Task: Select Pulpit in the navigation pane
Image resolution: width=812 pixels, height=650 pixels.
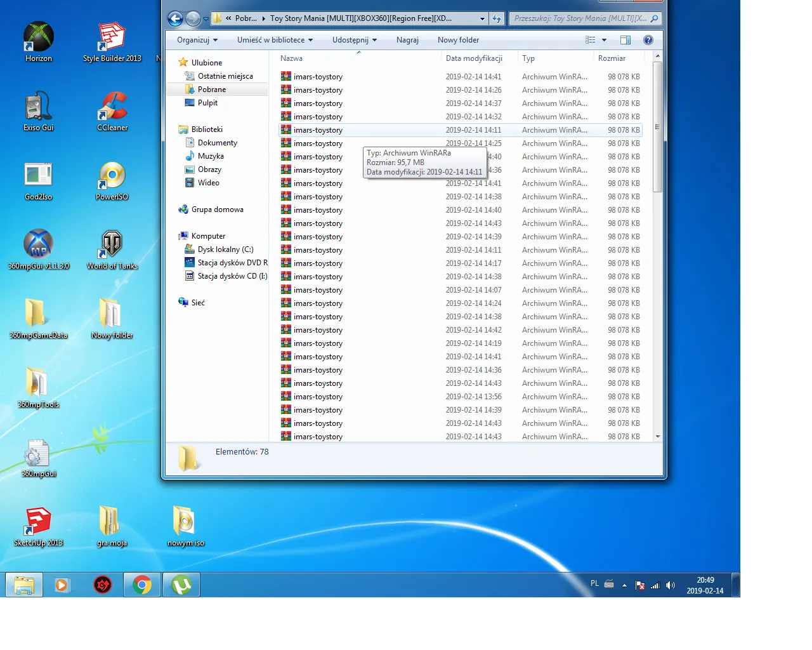Action: pos(207,103)
